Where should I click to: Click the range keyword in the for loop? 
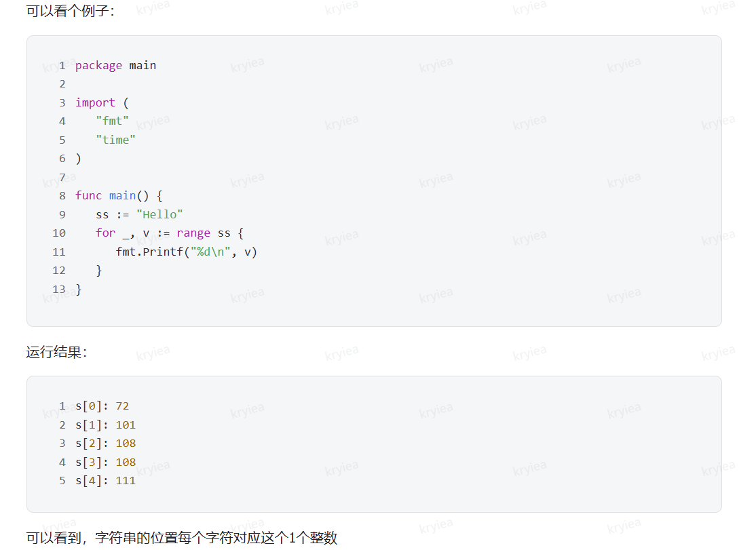pyautogui.click(x=193, y=233)
